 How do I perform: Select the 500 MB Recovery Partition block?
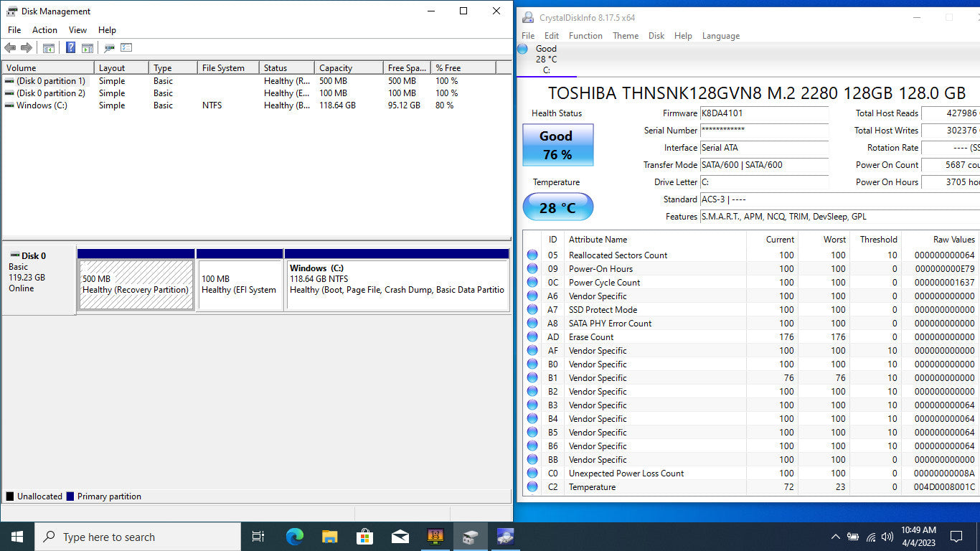coord(136,284)
